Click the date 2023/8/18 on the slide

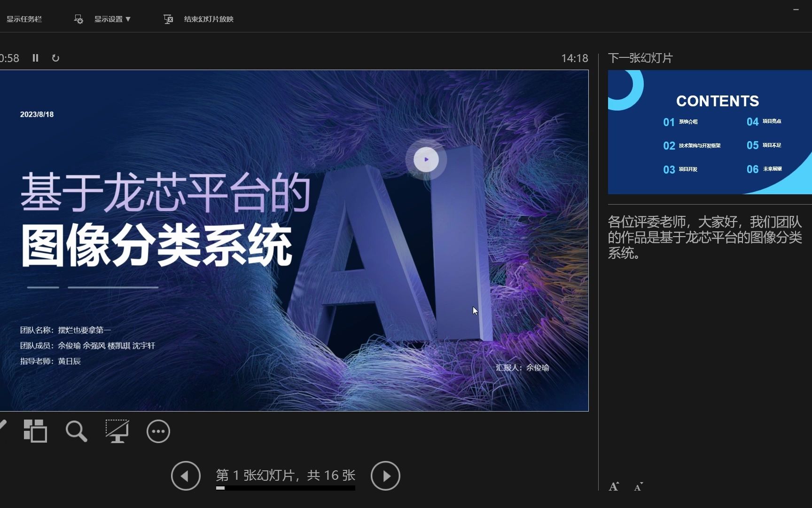click(x=37, y=114)
